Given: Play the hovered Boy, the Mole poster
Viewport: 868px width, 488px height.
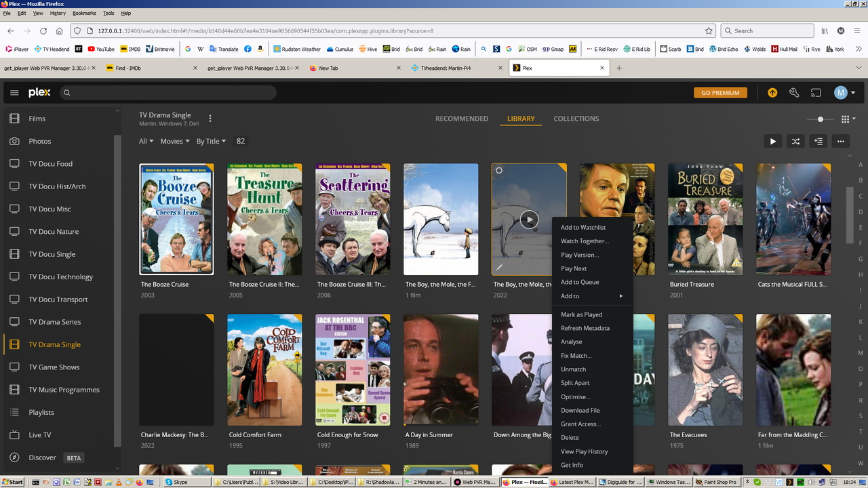Looking at the screenshot, I should click(x=529, y=219).
